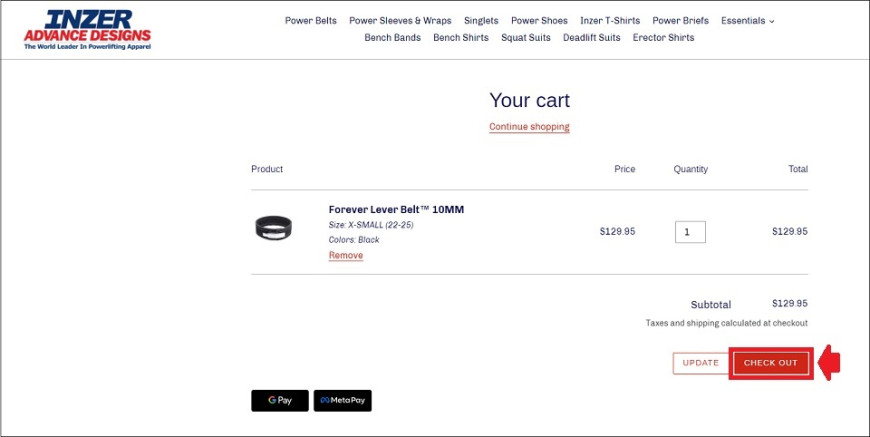870x437 pixels.
Task: Pay with the Meta Pay button
Action: pyautogui.click(x=342, y=400)
